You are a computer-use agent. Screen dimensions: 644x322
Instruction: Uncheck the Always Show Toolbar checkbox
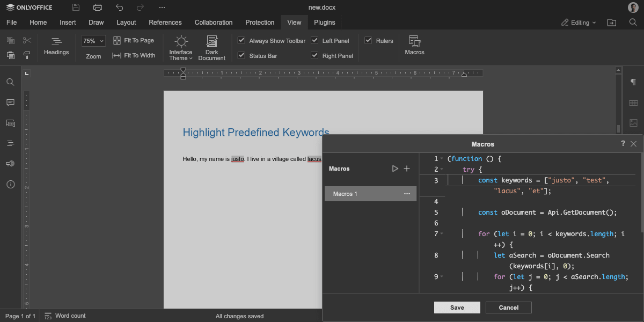(x=241, y=41)
